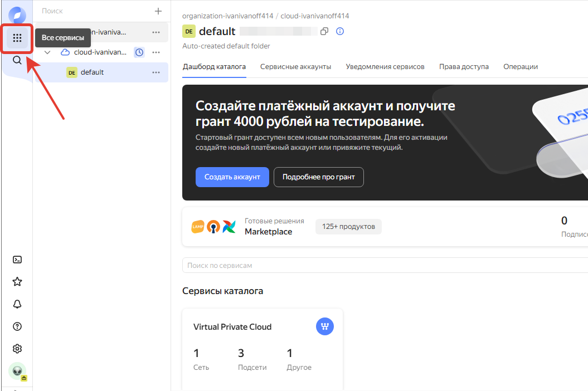Open notifications bell in sidebar
The image size is (588, 391).
(x=17, y=304)
